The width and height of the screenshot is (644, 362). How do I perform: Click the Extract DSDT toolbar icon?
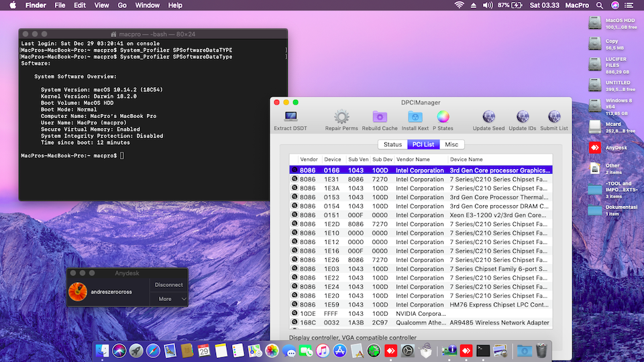[290, 117]
